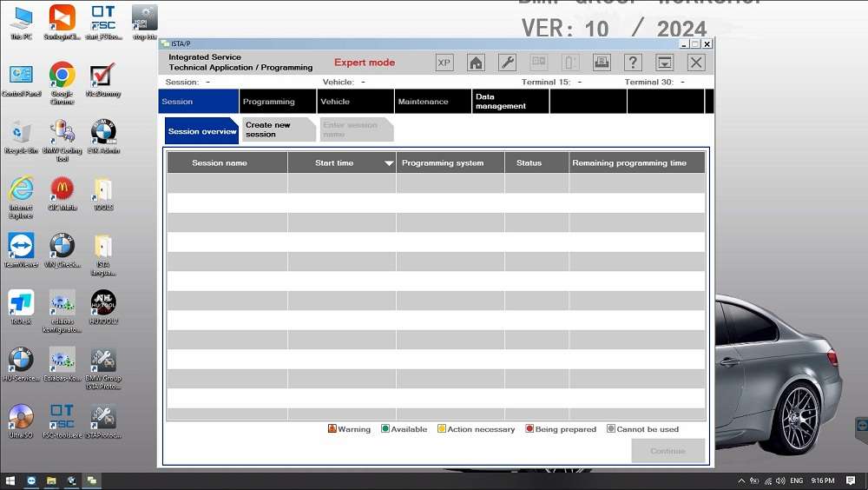Open BMW Coding Tool desktop shortcut
The image size is (868, 490).
[62, 133]
